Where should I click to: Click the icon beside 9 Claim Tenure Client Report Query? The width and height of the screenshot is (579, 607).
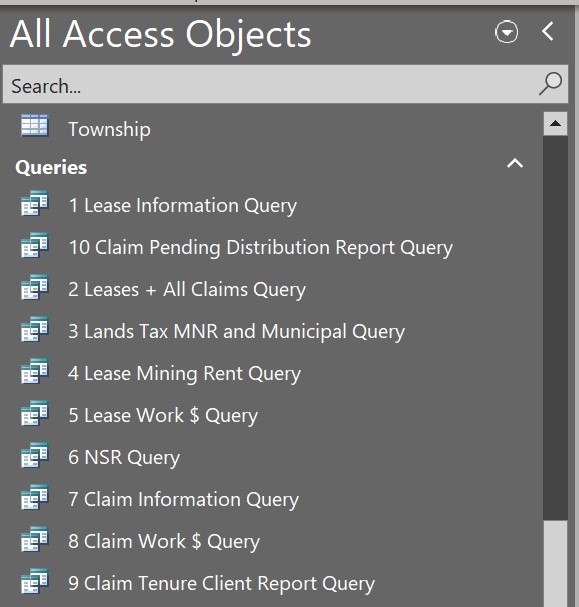34,581
